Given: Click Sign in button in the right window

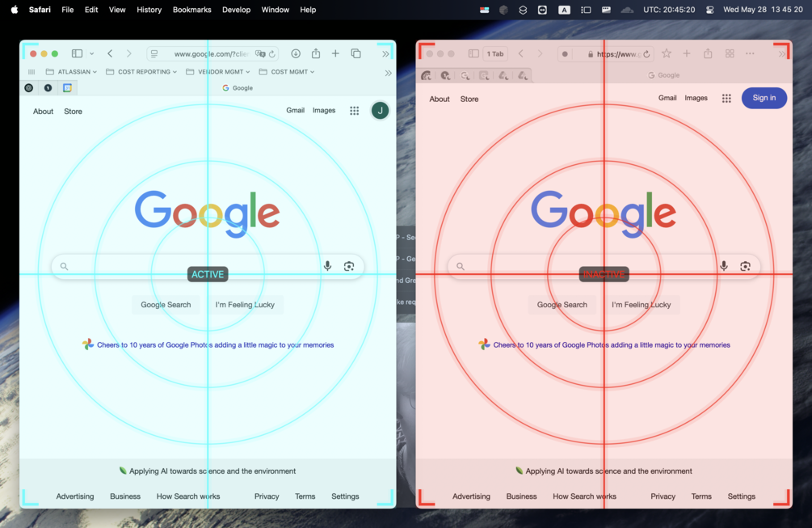Looking at the screenshot, I should coord(764,98).
